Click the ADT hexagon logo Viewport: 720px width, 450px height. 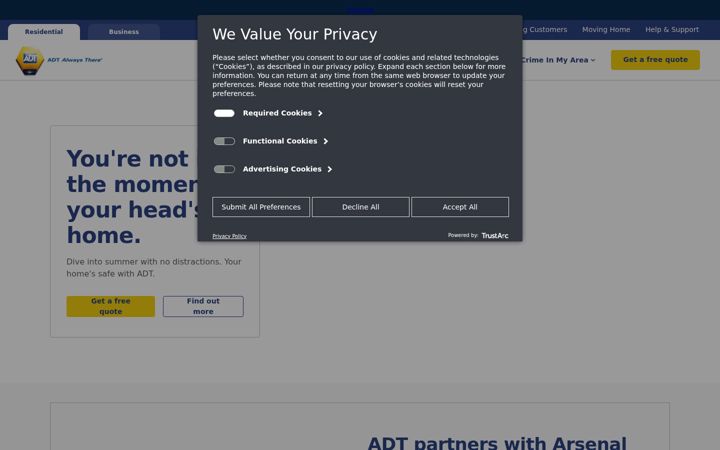(x=30, y=60)
